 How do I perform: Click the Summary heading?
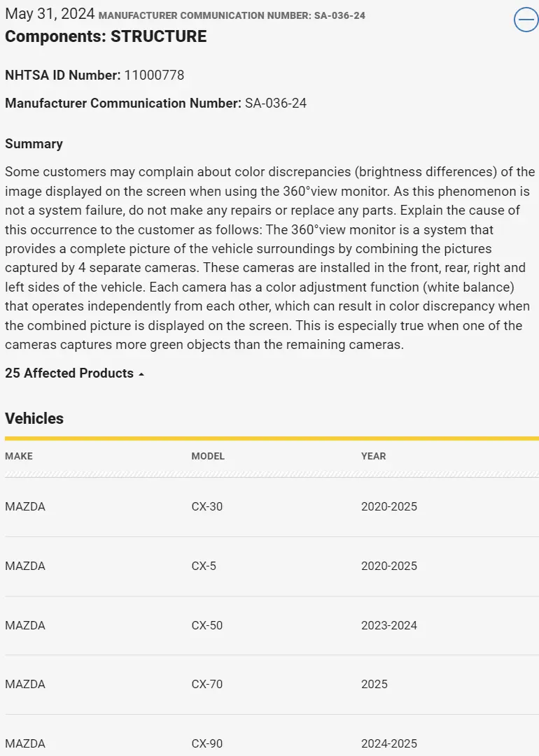[34, 144]
